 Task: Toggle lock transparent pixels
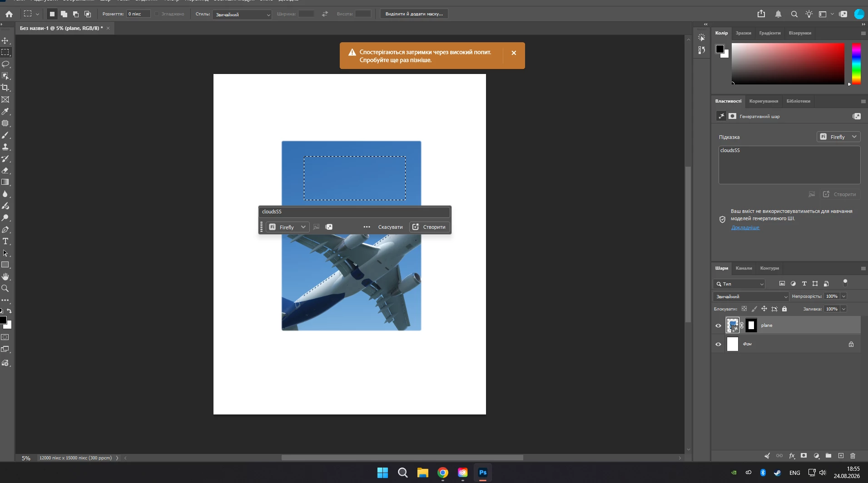(744, 309)
